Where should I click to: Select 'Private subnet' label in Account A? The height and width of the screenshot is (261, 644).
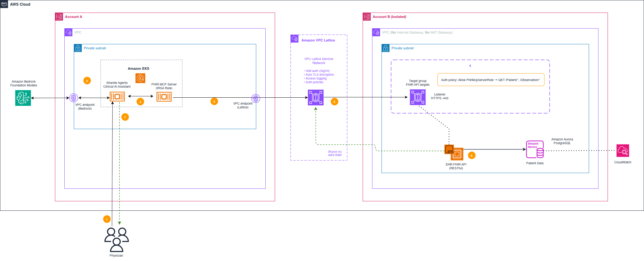tap(95, 48)
